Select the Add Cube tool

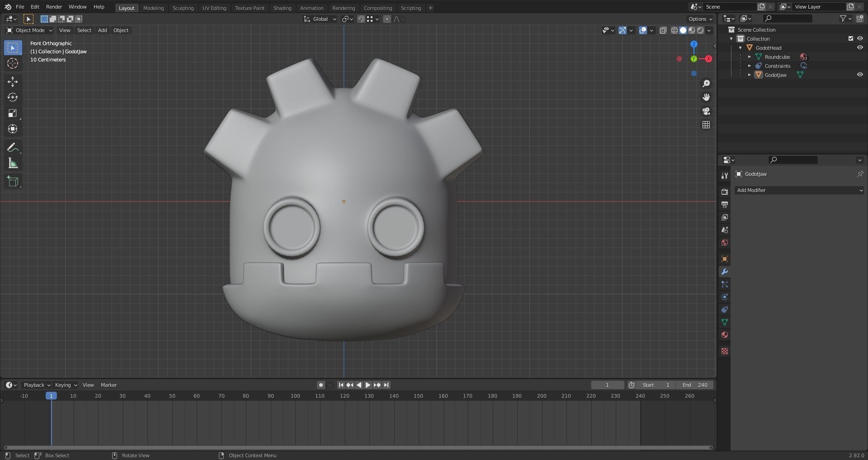[x=13, y=182]
